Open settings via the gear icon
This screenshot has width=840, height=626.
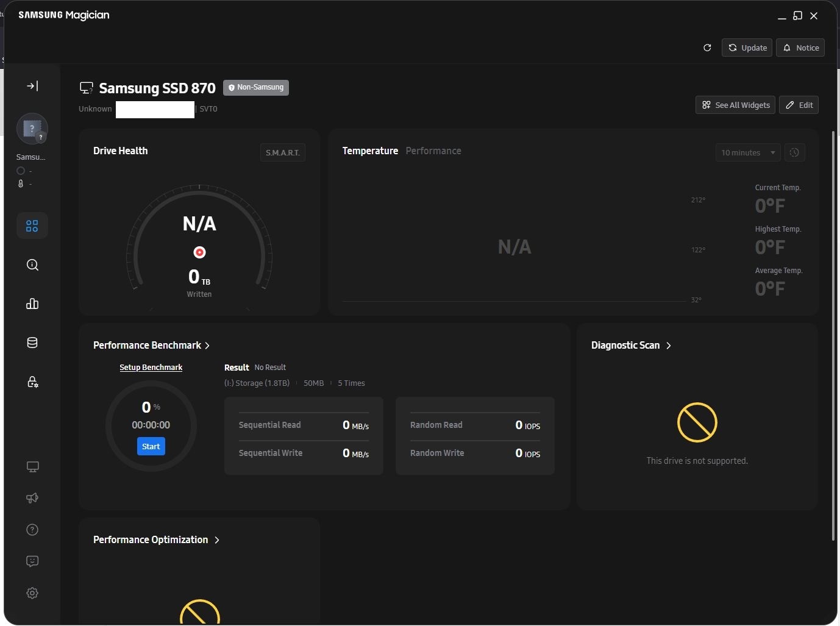[32, 593]
